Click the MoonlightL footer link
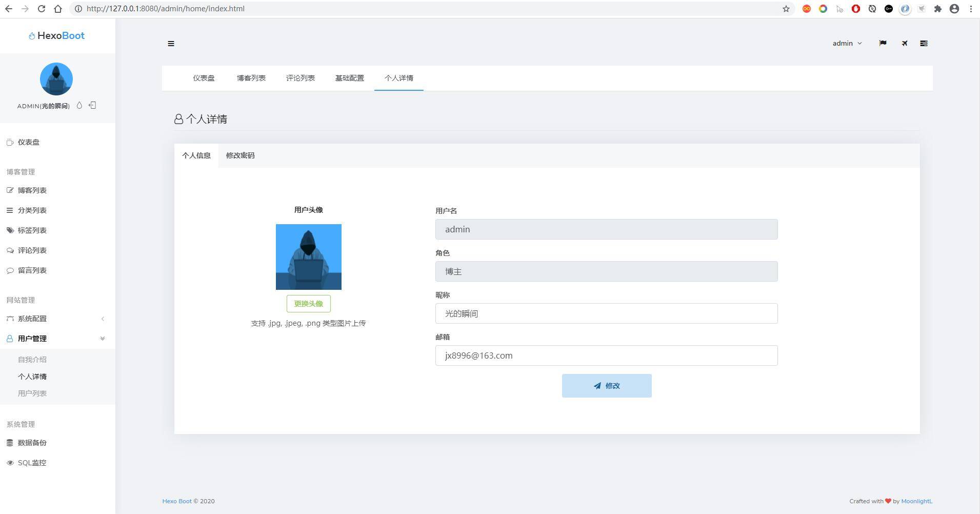 [x=916, y=501]
